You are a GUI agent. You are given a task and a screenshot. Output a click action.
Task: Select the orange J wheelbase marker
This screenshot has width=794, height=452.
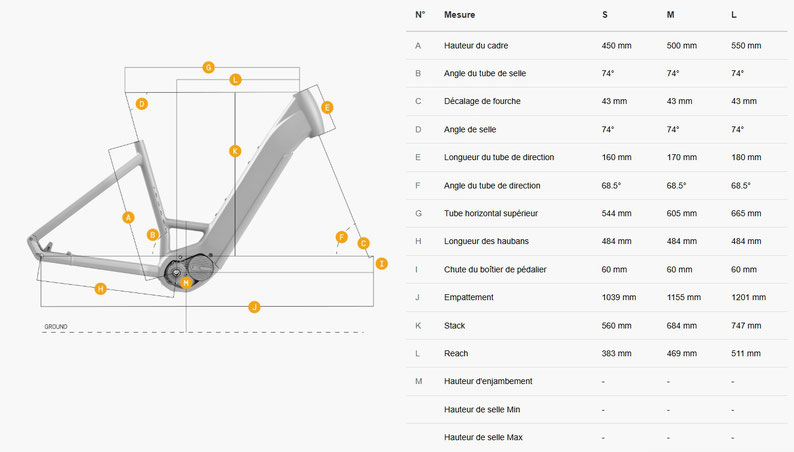(x=254, y=306)
